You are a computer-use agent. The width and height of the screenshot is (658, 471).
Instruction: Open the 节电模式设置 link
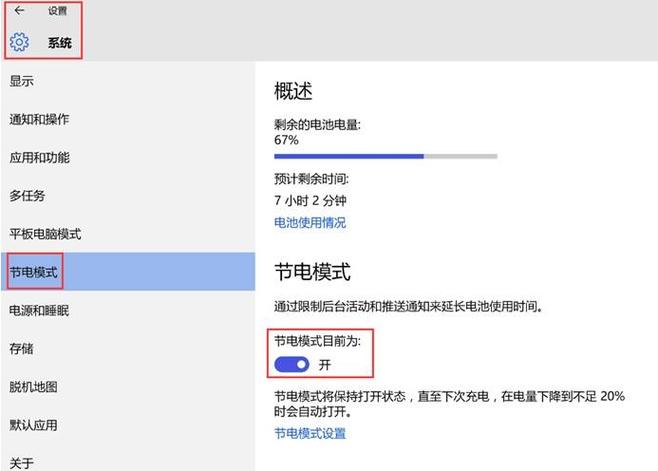310,433
